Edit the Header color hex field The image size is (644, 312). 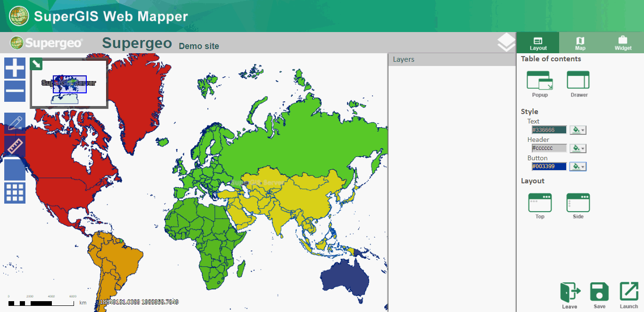point(549,148)
